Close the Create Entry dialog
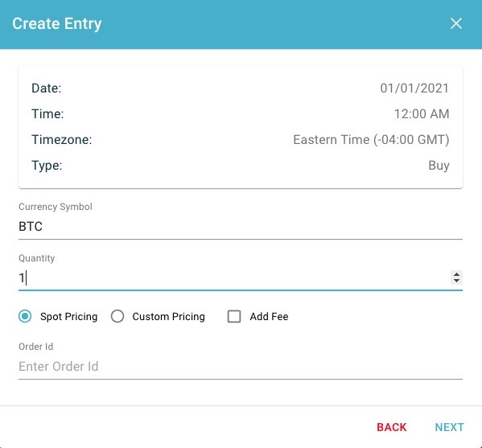 click(456, 23)
